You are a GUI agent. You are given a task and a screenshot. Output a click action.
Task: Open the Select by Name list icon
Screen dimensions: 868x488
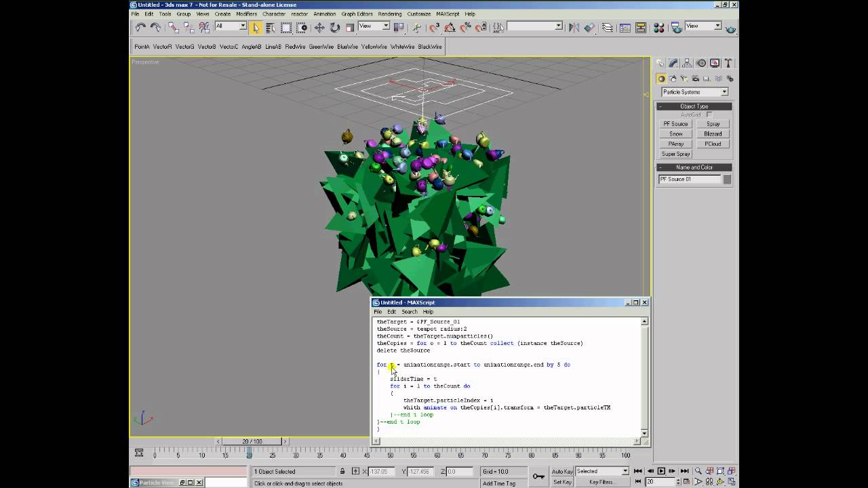(271, 28)
